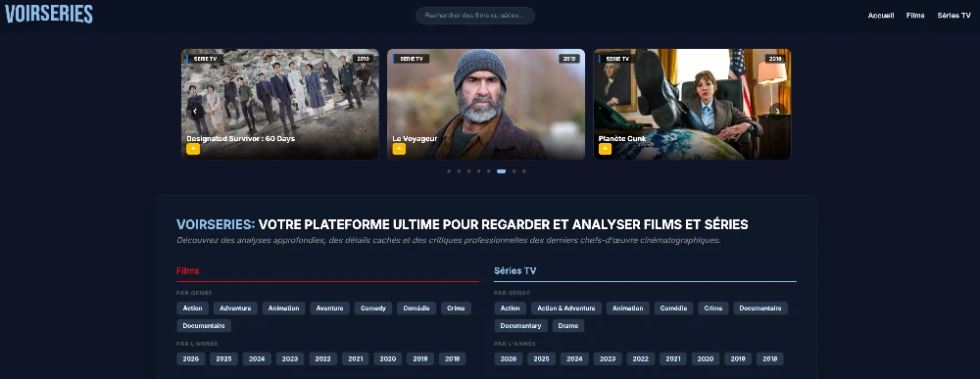Image resolution: width=980 pixels, height=379 pixels.
Task: Filter Films by year 2024
Action: (x=257, y=359)
